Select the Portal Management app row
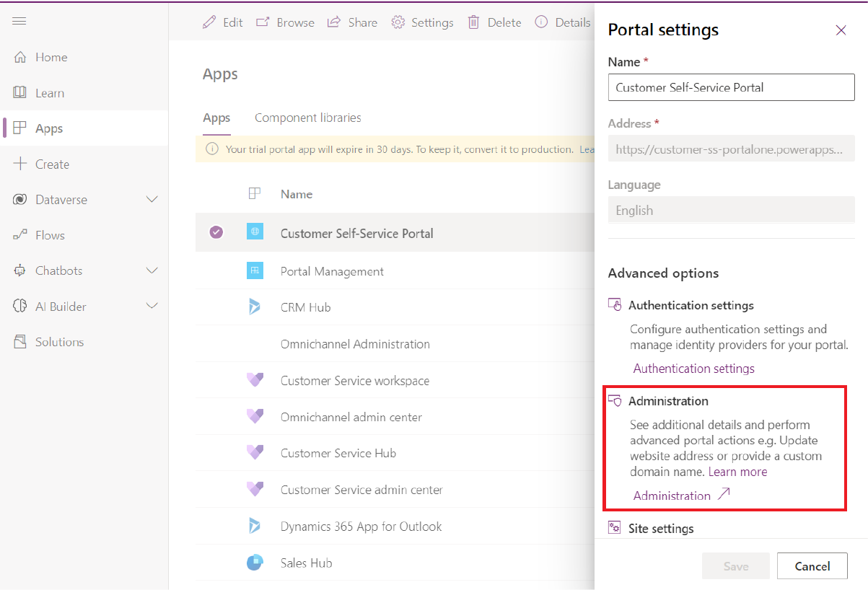This screenshot has height=590, width=868. [395, 271]
